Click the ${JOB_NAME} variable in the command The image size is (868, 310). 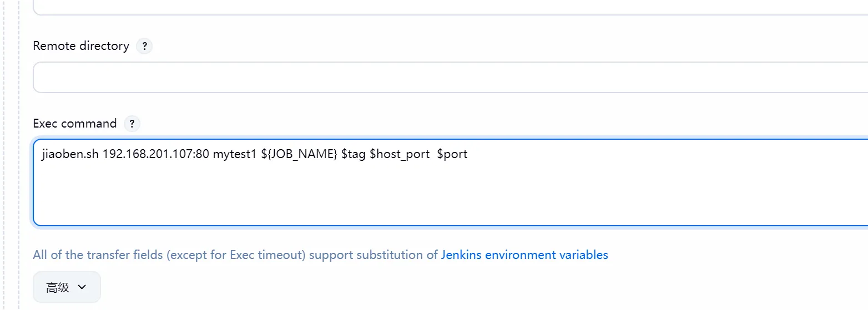click(299, 154)
